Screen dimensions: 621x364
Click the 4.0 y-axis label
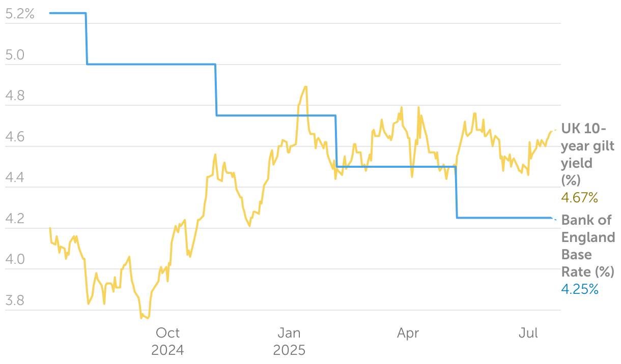(14, 260)
